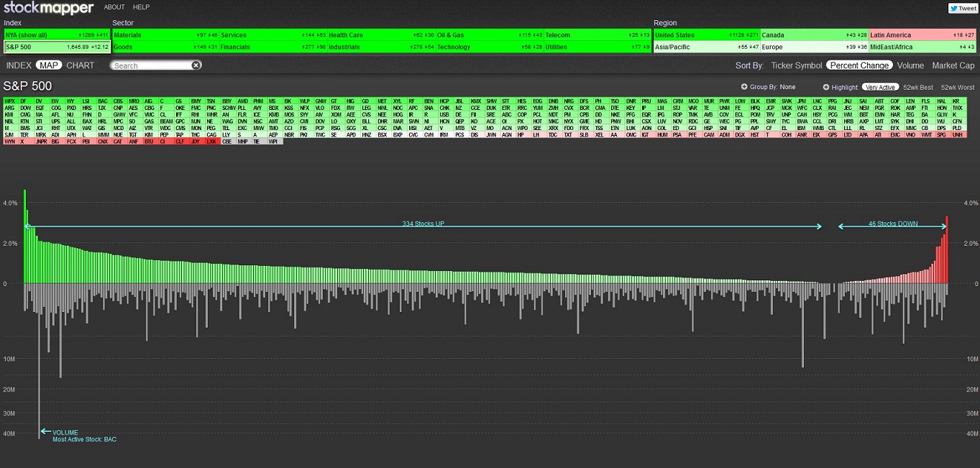Sort by Volume
The image size is (980, 468).
(x=910, y=65)
